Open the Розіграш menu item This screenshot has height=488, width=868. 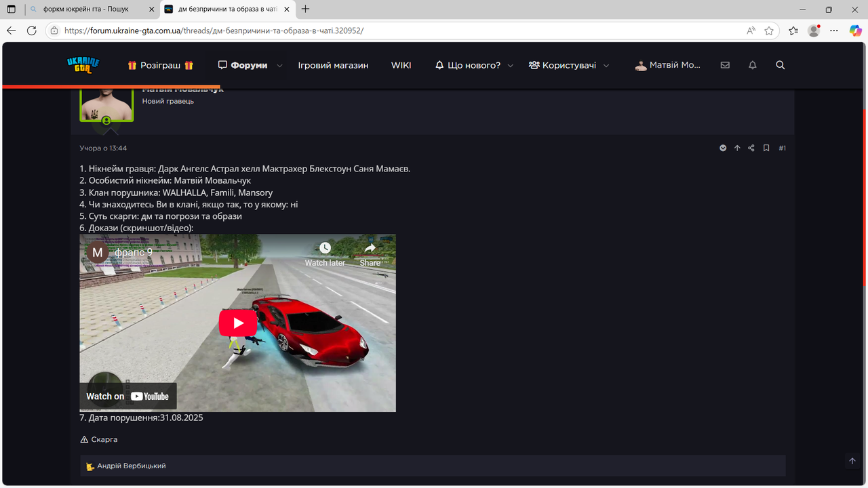(x=160, y=65)
